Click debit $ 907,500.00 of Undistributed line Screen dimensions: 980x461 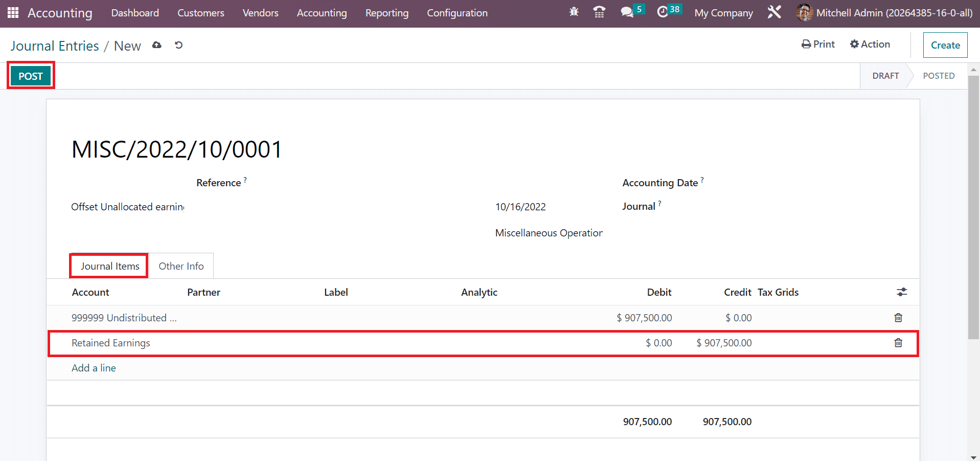(644, 318)
